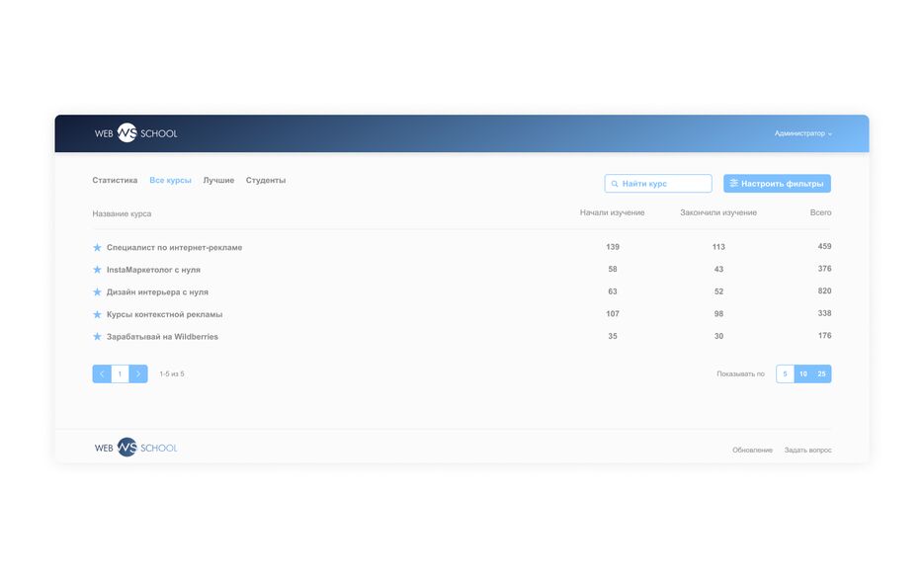Image resolution: width=924 pixels, height=577 pixels.
Task: Show 5 items per page
Action: click(785, 373)
